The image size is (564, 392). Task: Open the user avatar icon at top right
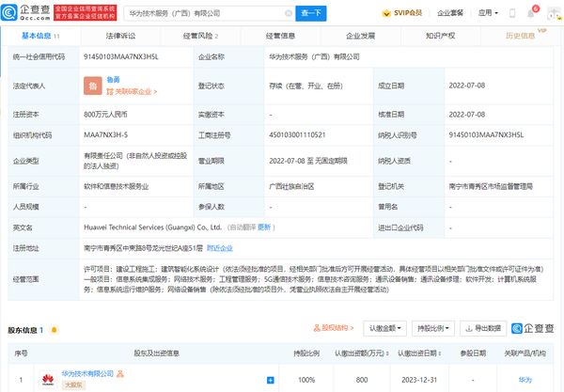coord(554,14)
